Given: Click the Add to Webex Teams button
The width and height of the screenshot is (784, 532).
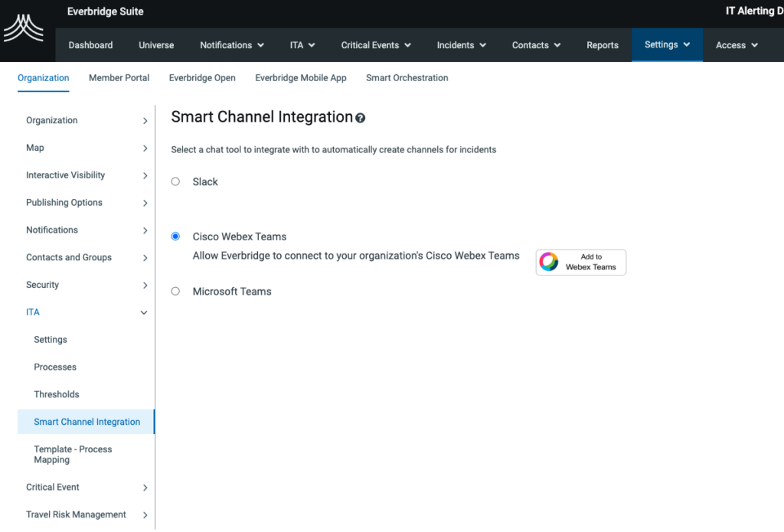Looking at the screenshot, I should coord(581,262).
